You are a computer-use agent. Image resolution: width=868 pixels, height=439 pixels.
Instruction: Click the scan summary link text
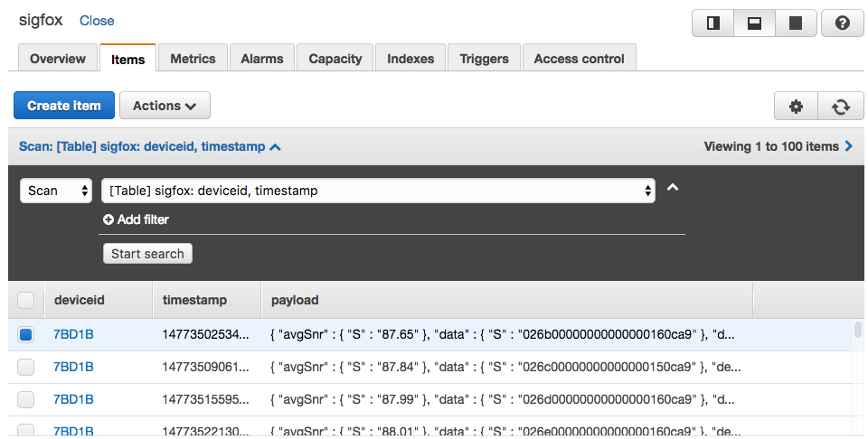(x=142, y=146)
